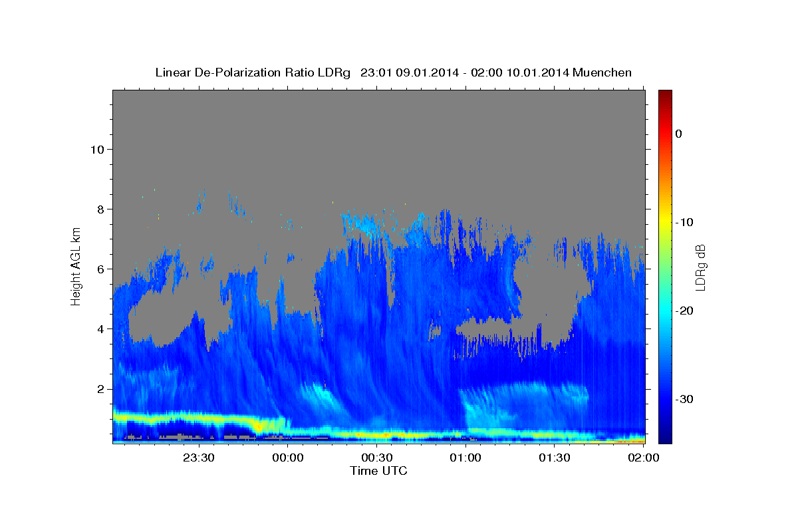The width and height of the screenshot is (798, 532).
Task: Click the 01:30 time tick label
Action: (x=555, y=458)
